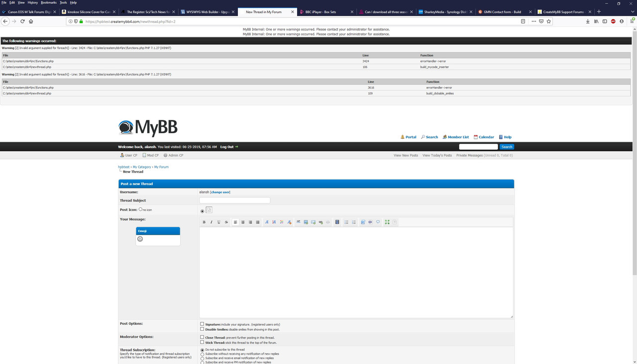This screenshot has width=637, height=364.
Task: Toggle editor source view
Action: (x=395, y=222)
